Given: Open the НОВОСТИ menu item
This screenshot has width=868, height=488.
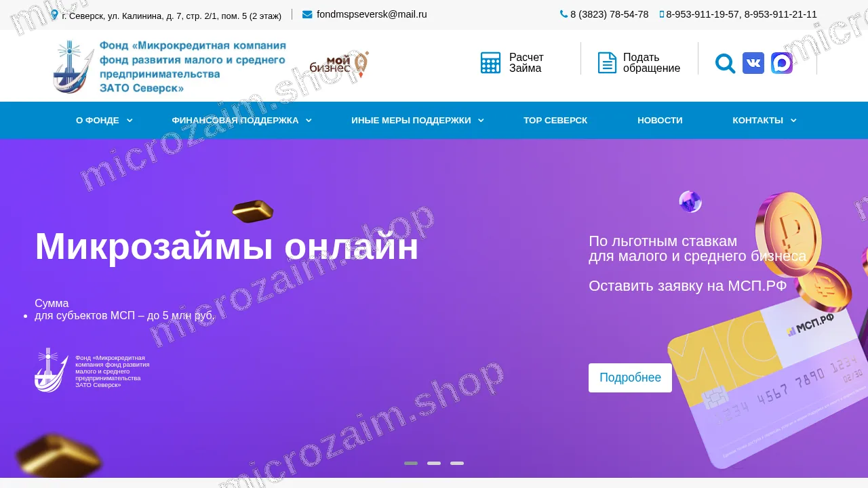Looking at the screenshot, I should click(660, 121).
